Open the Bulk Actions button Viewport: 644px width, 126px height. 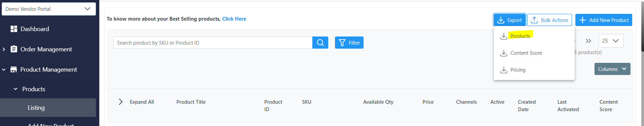click(x=550, y=20)
